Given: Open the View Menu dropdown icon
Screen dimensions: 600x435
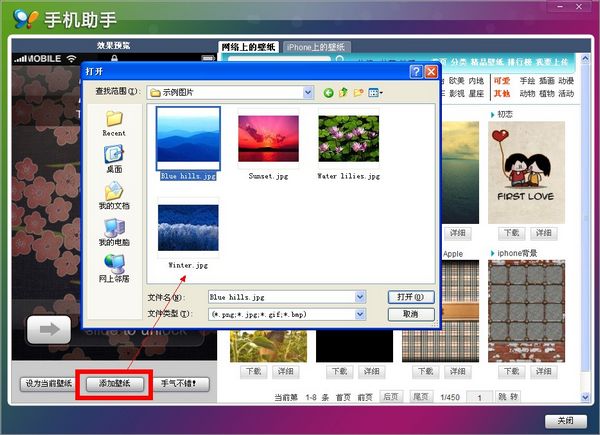Looking at the screenshot, I should pos(375,93).
